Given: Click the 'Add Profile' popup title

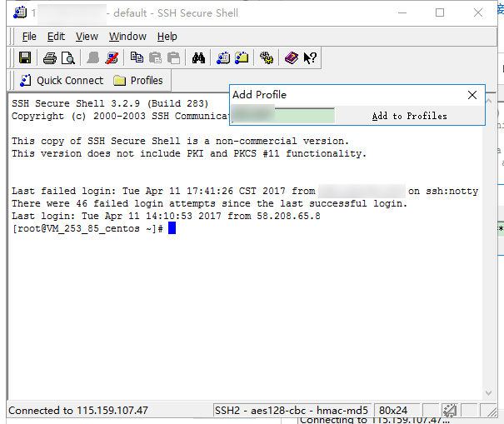Looking at the screenshot, I should tap(259, 95).
